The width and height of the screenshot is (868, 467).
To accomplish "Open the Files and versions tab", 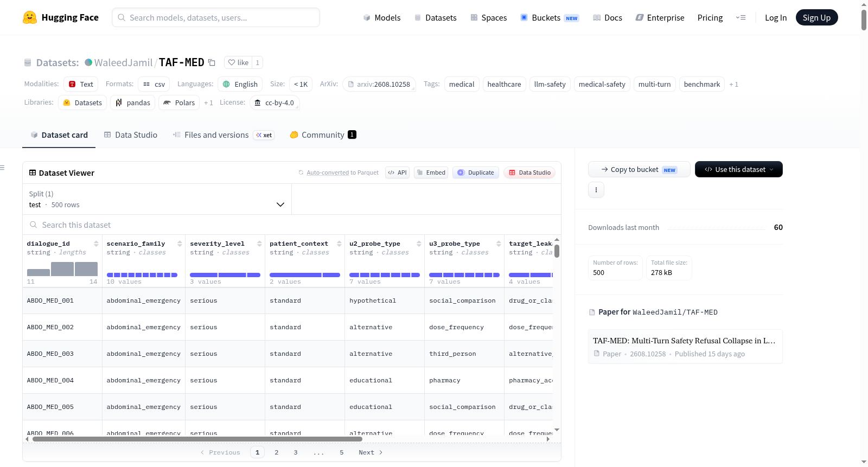I will 224,135.
